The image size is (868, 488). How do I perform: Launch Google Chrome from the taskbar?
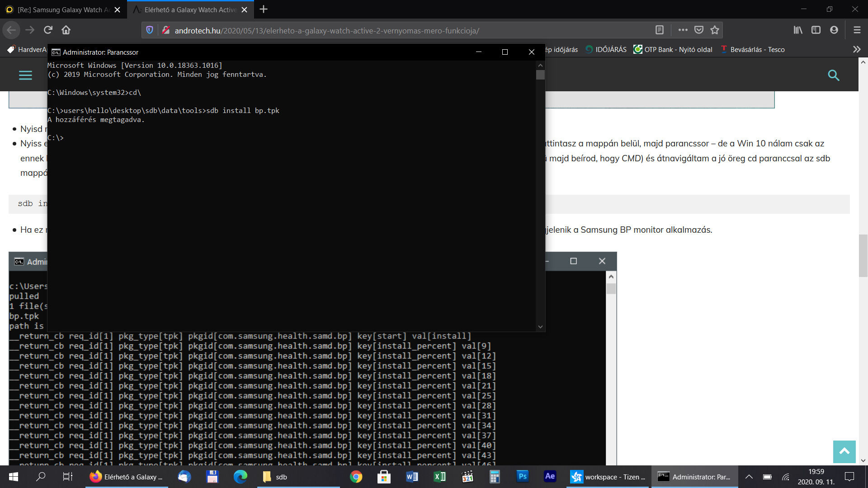pyautogui.click(x=356, y=477)
